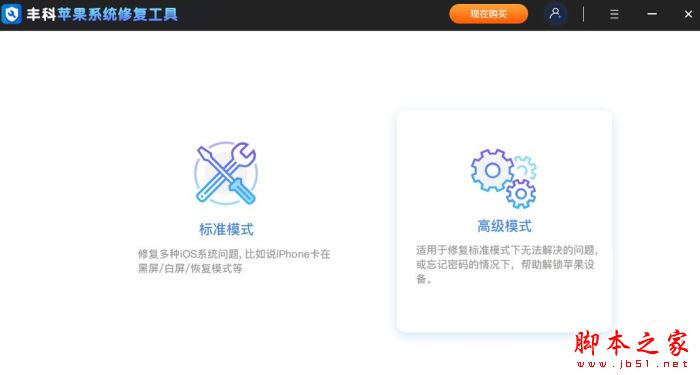The width and height of the screenshot is (700, 375).
Task: Select the gears advanced mode icon
Action: pyautogui.click(x=504, y=178)
